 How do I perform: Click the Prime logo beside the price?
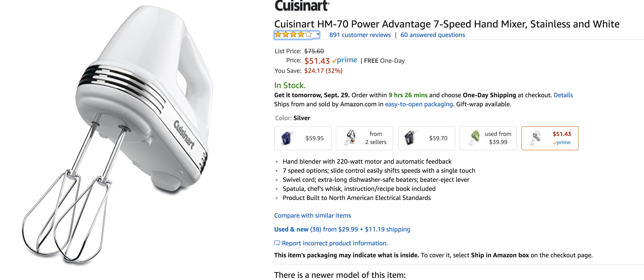(344, 60)
